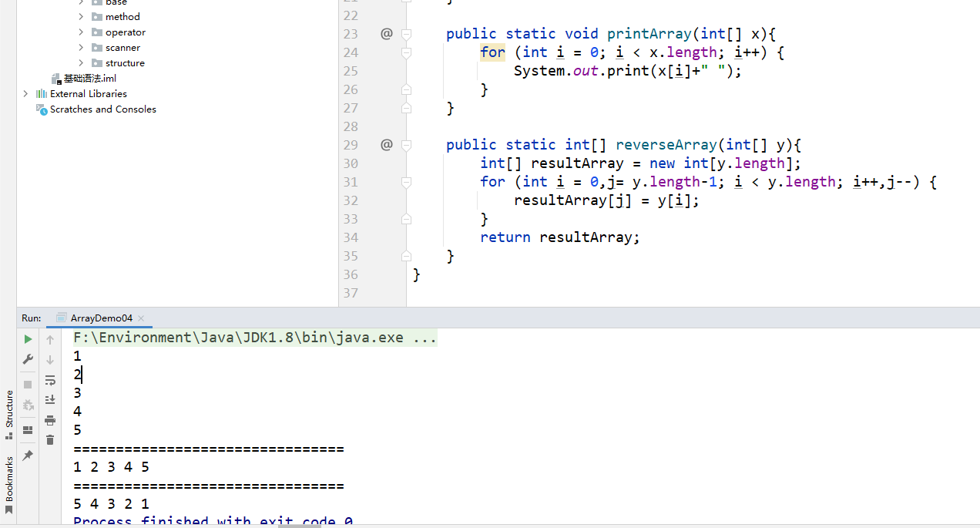Viewport: 980px width, 528px height.
Task: Toggle soft-wrap in the console
Action: tap(50, 380)
